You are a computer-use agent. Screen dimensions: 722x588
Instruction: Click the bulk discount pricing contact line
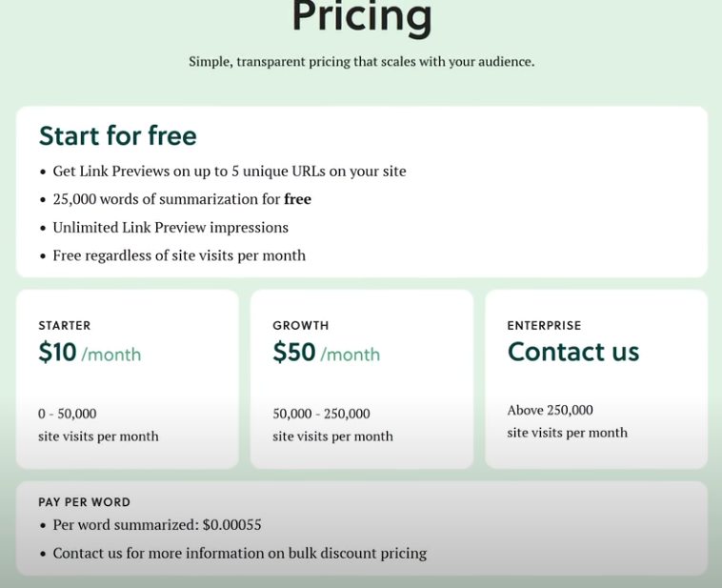239,554
